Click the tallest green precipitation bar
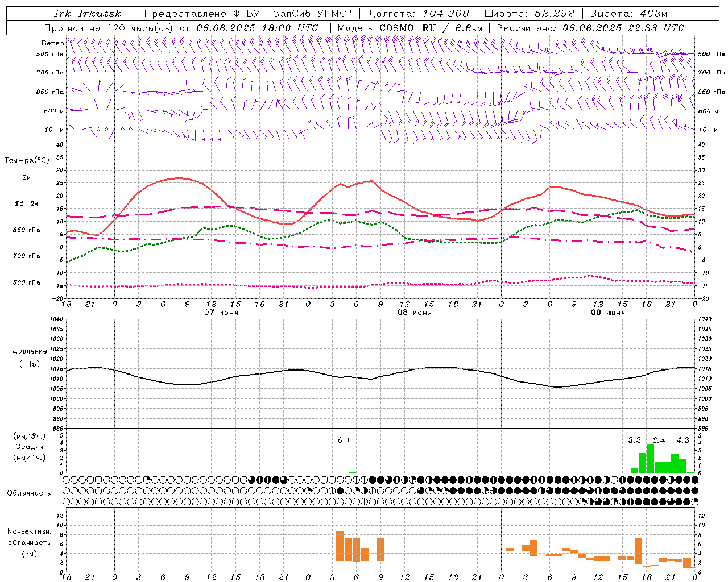Screen dimensions: 728x582 (x=651, y=458)
